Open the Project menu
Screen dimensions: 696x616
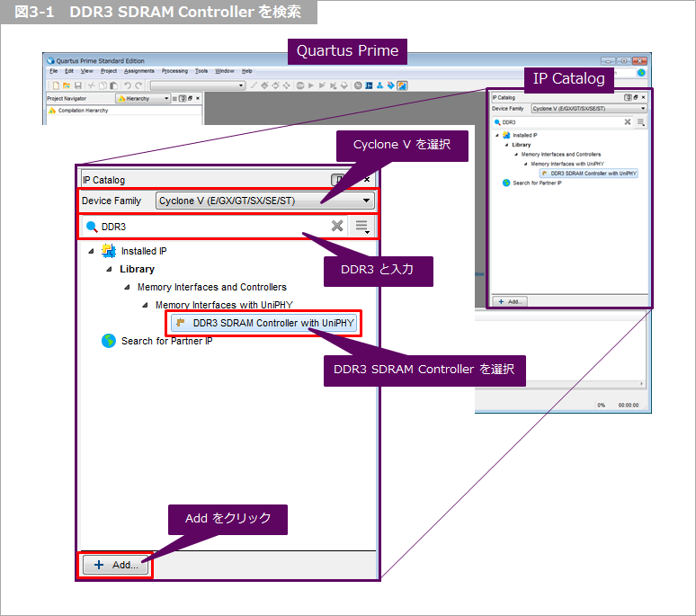click(109, 71)
